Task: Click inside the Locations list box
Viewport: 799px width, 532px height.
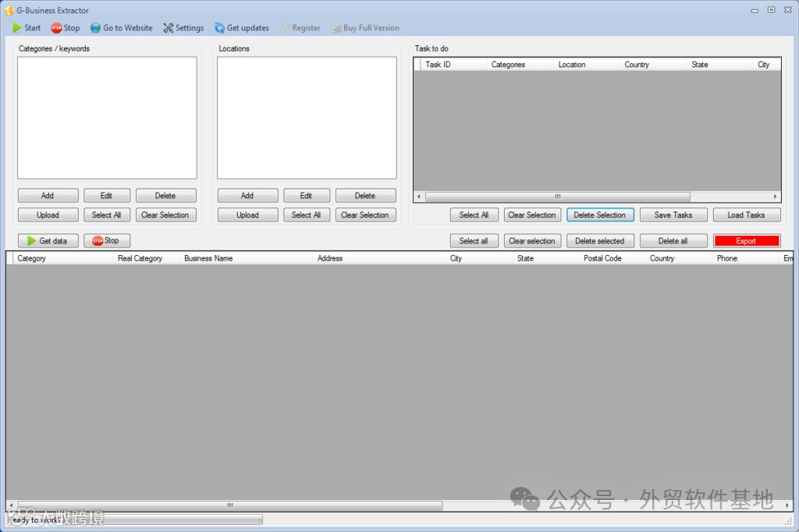Action: [x=307, y=118]
